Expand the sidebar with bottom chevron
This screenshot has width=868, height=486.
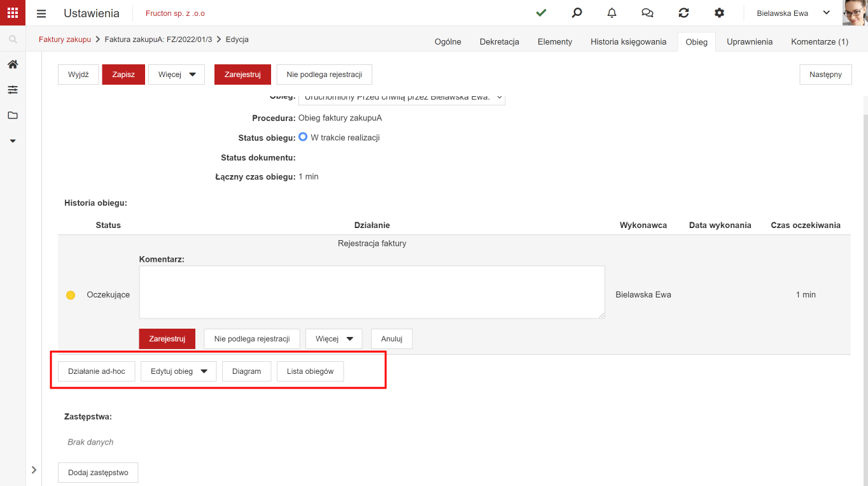34,470
